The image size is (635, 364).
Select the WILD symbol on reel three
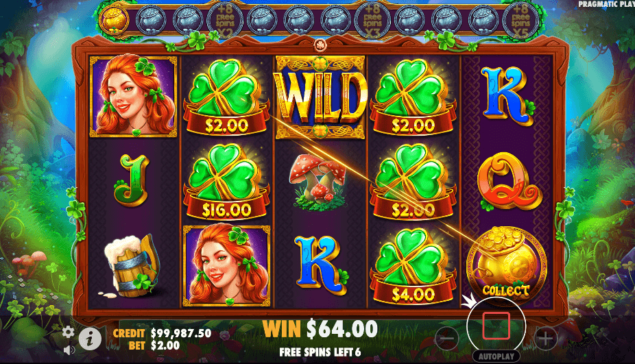pos(320,97)
